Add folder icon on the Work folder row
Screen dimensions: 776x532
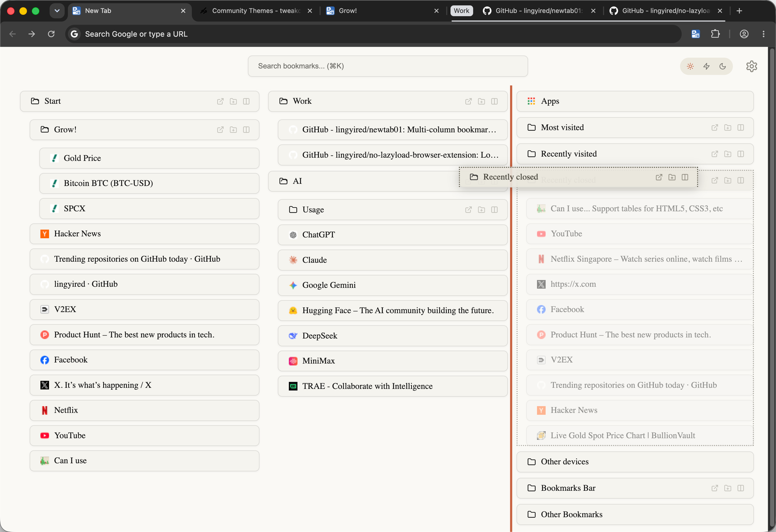tap(481, 101)
